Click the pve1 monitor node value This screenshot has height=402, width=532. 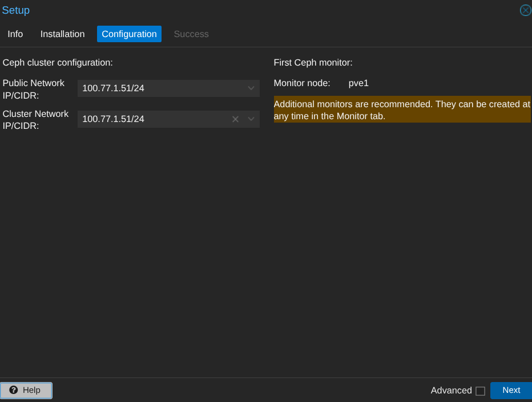[x=358, y=83]
